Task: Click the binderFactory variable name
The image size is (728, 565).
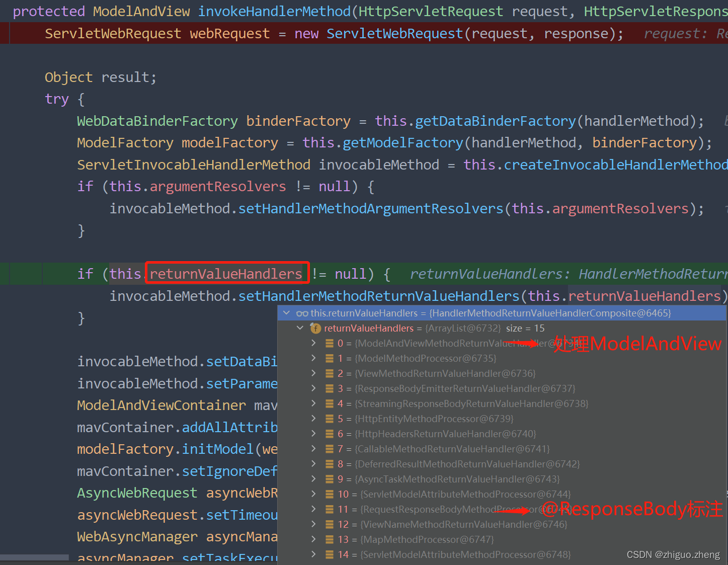Action: point(298,121)
